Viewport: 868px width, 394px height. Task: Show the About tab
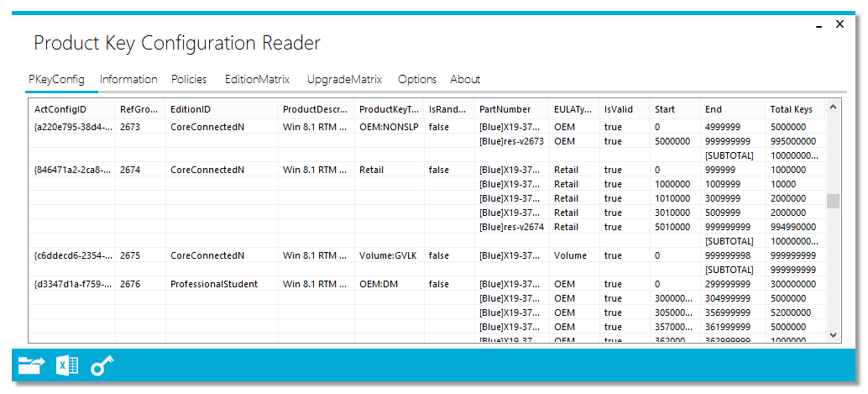click(x=465, y=79)
